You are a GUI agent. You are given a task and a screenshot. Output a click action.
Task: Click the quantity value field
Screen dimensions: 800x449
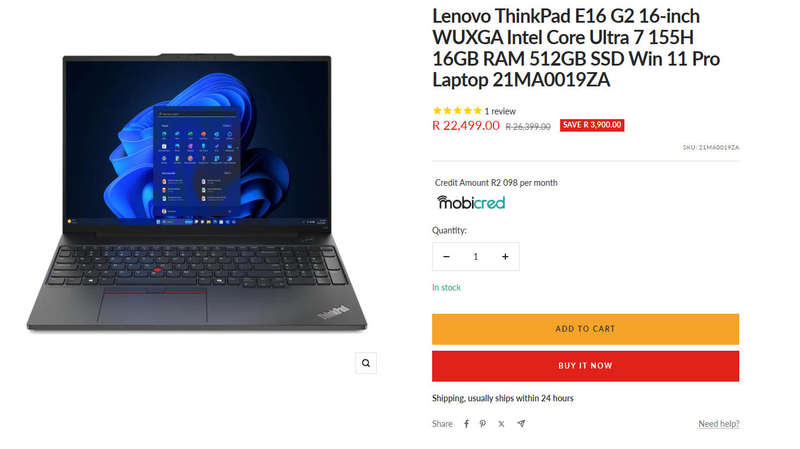(476, 257)
